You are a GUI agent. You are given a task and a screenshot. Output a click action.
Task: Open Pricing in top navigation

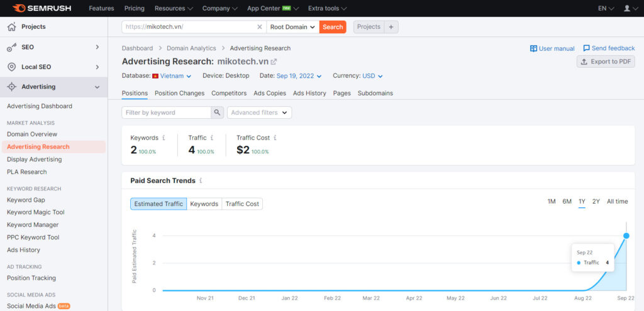pyautogui.click(x=135, y=8)
